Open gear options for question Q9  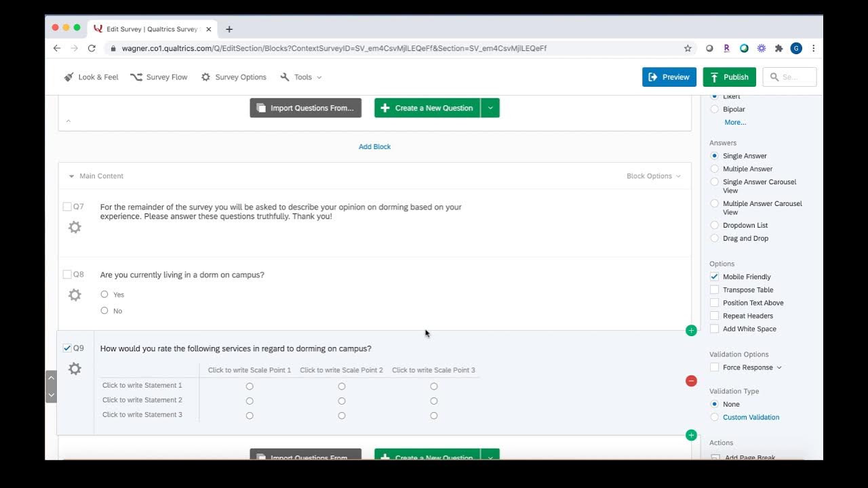click(x=75, y=369)
